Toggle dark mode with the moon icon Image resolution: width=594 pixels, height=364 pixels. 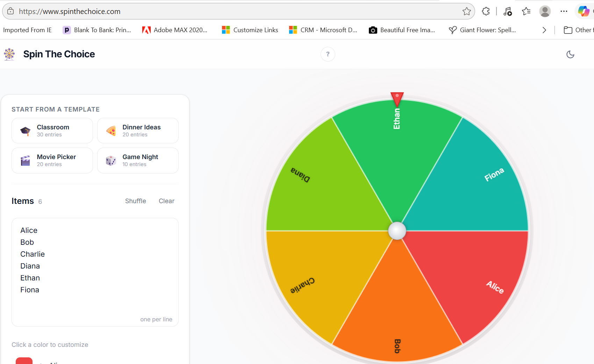(x=570, y=54)
